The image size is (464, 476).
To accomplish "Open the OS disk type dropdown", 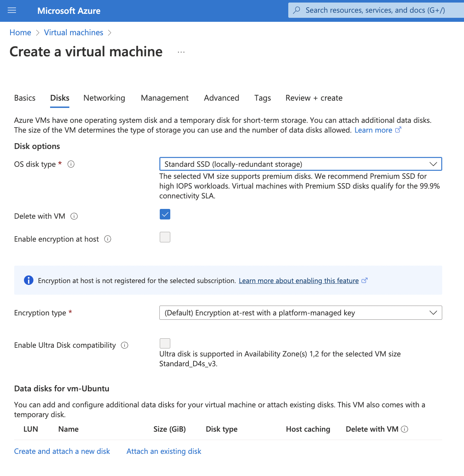I will 301,164.
